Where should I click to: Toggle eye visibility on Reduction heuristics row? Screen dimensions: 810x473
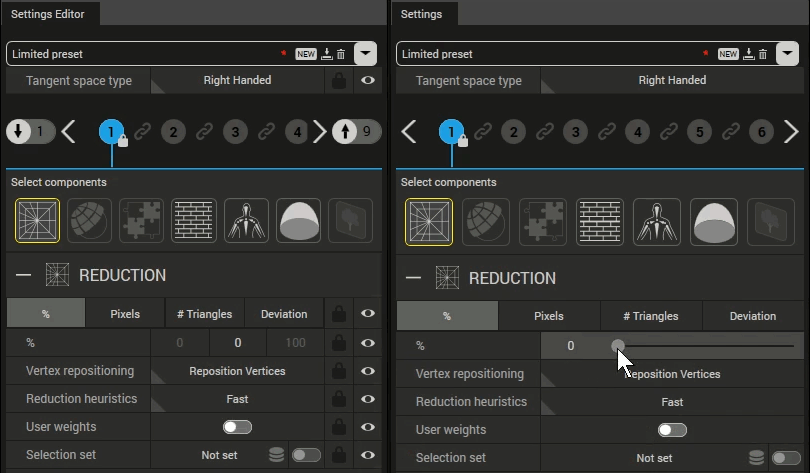click(368, 399)
